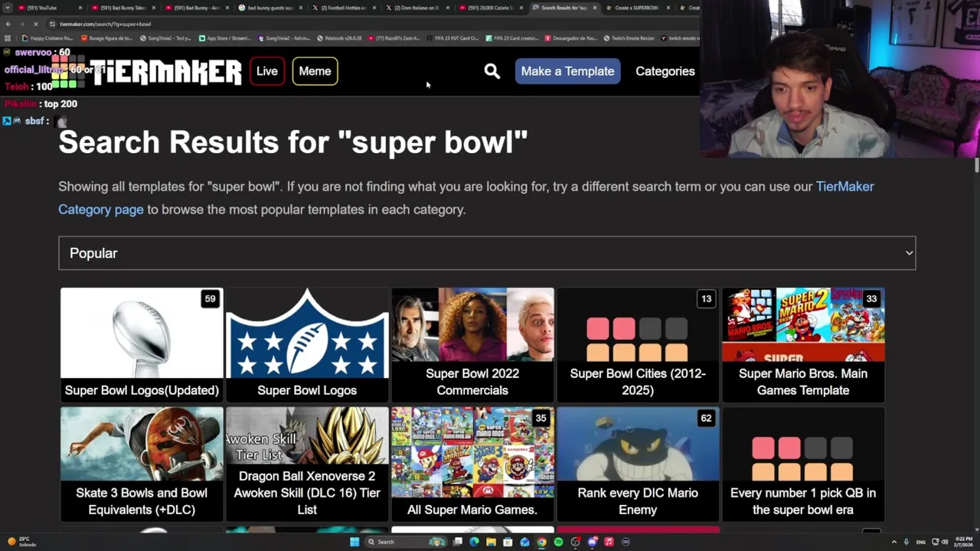Click the Live button
This screenshot has width=980, height=551.
point(267,71)
